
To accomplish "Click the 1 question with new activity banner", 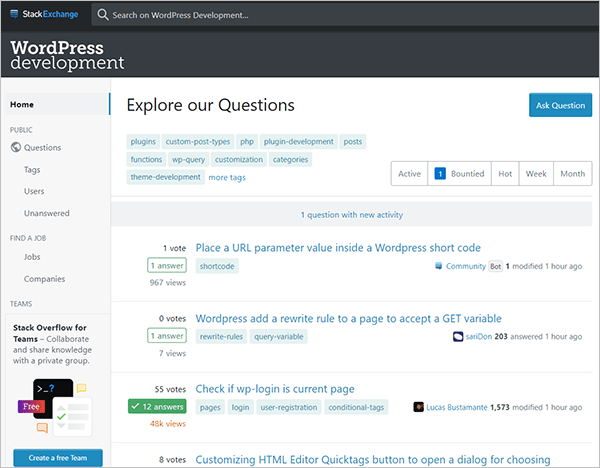I will [x=351, y=215].
